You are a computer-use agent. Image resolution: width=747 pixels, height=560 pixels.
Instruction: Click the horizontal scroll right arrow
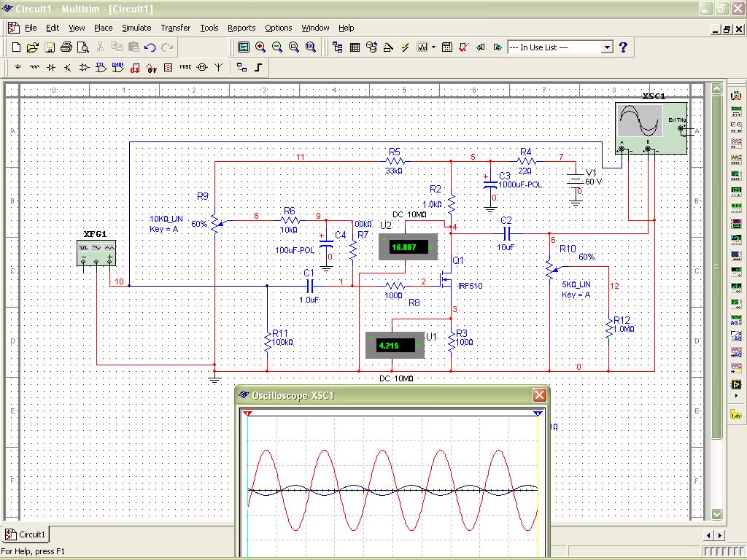click(x=720, y=535)
